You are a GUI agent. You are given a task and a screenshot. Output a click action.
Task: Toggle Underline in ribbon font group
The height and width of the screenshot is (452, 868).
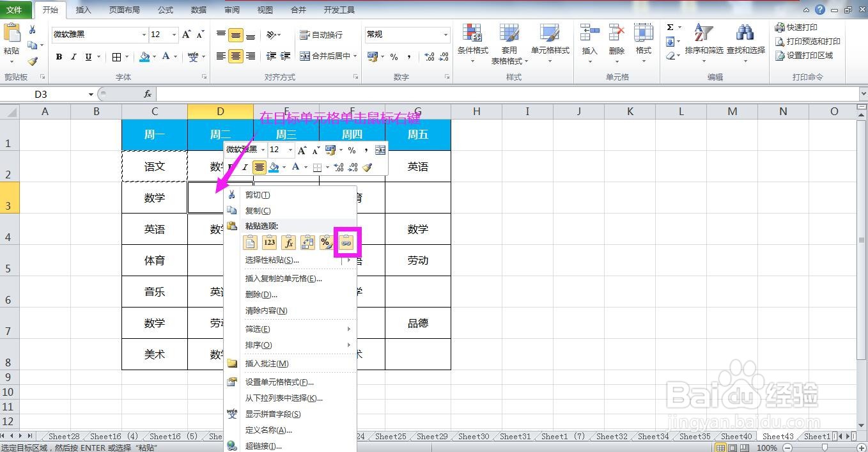coord(88,57)
